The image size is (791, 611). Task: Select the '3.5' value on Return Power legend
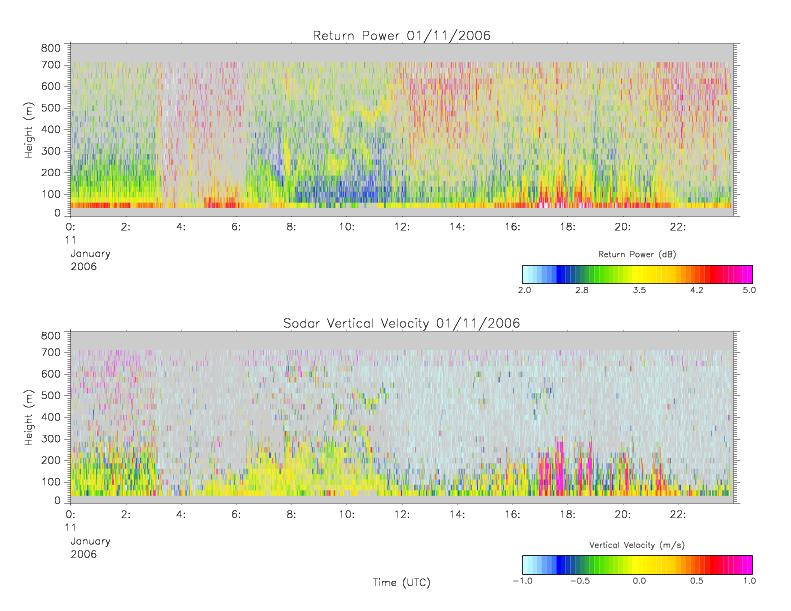pos(639,290)
